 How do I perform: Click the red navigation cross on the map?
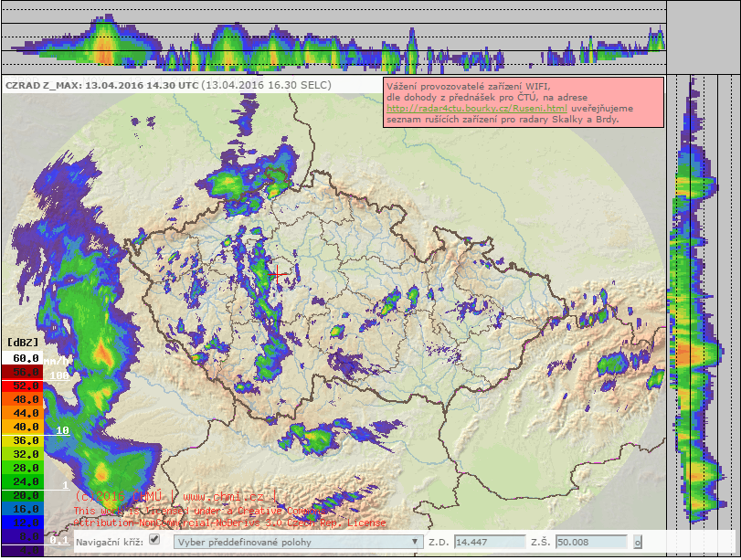tap(278, 274)
